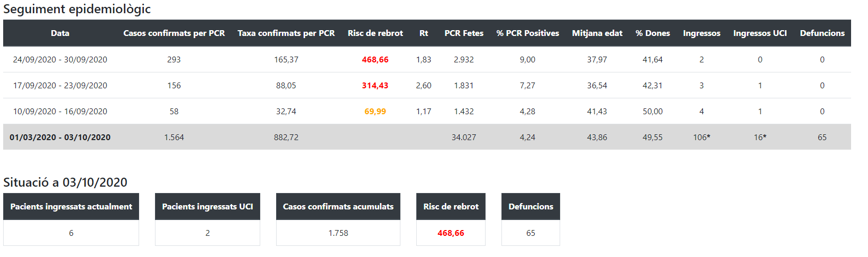Click the 17/09/2020 - 23/09/2020 date cell
868x257 pixels.
click(60, 86)
